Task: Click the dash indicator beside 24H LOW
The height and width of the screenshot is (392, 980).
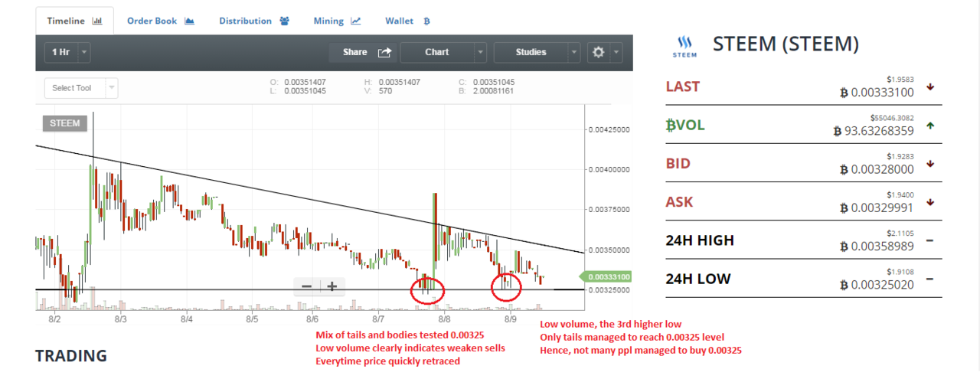Action: tap(930, 279)
